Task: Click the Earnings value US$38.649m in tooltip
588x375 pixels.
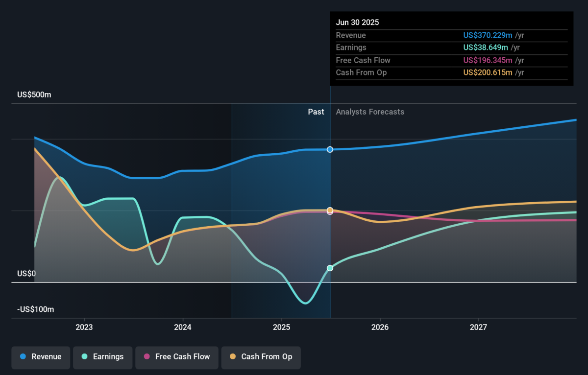Action: click(486, 47)
